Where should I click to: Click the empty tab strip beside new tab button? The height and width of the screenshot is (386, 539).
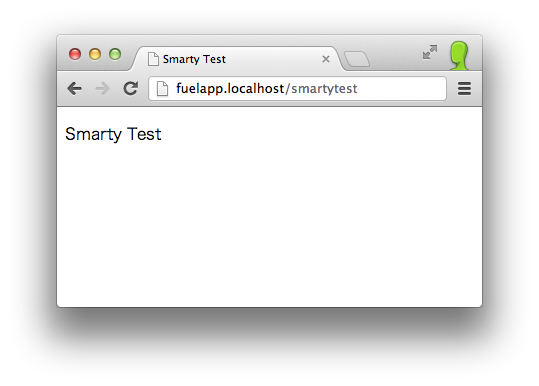pos(395,57)
